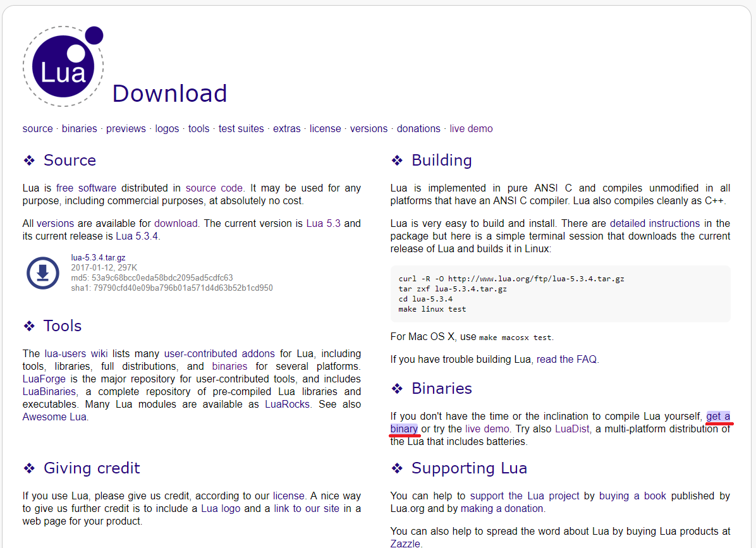Open the license nav link at top
756x548 pixels.
[325, 129]
